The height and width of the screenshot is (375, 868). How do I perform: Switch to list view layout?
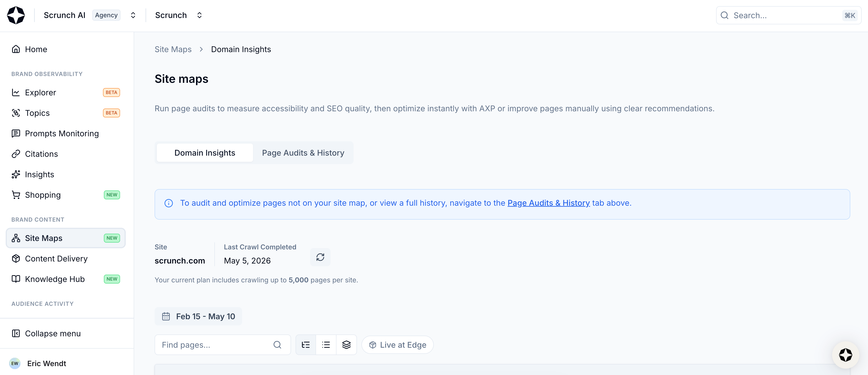click(326, 345)
